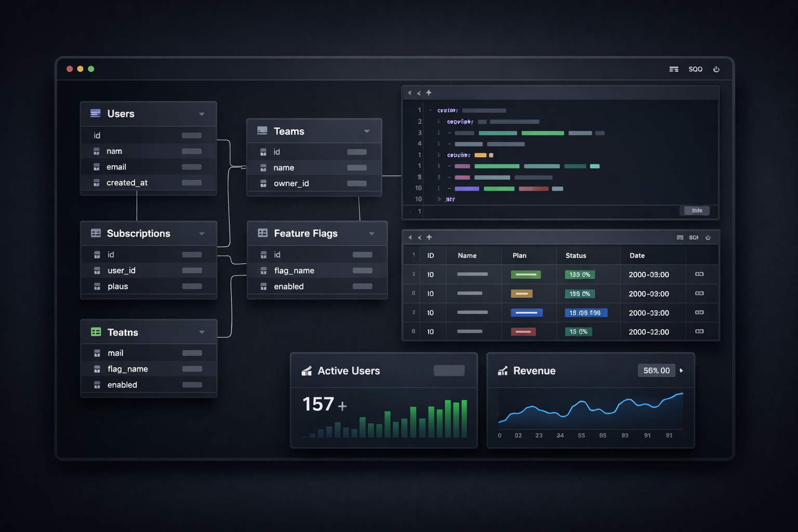Click the created_at column icon in Users
This screenshot has height=532, width=798.
click(97, 183)
